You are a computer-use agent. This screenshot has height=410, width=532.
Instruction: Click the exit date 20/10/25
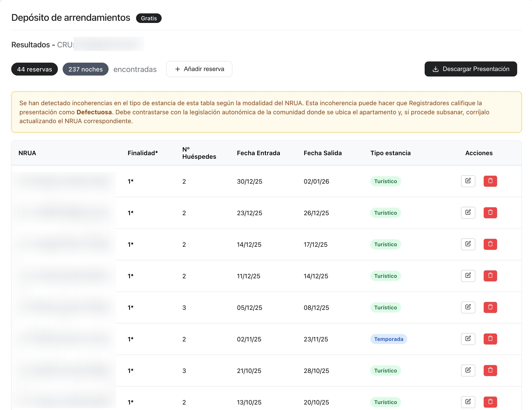click(x=316, y=402)
